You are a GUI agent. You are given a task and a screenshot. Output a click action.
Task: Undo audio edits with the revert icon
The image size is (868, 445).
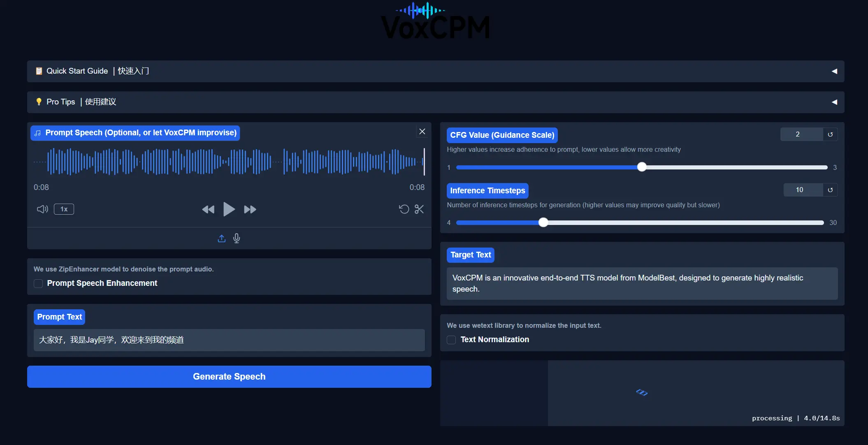(404, 209)
